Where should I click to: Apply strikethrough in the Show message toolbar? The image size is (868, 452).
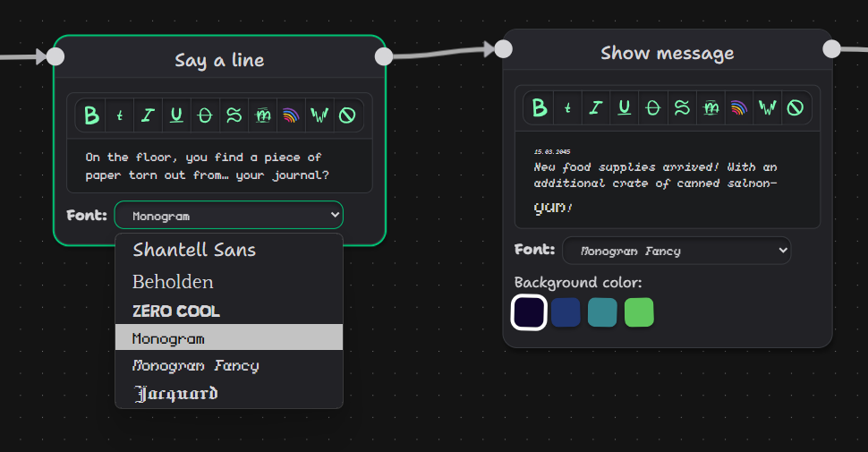(653, 108)
